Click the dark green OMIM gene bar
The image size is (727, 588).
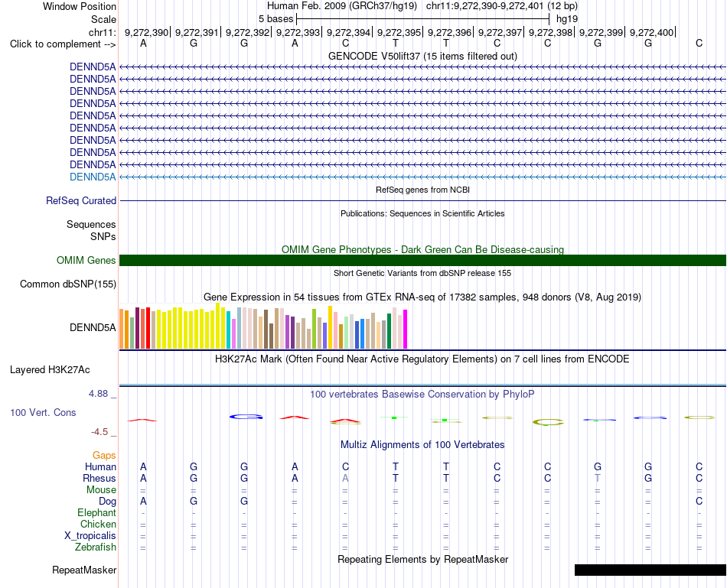point(422,261)
